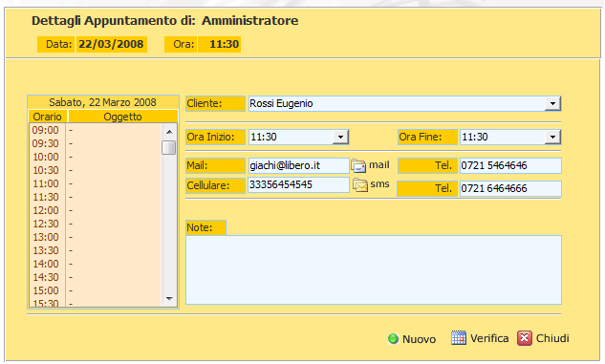Select the 13:30 time row
This screenshot has height=364, width=605.
pyautogui.click(x=96, y=250)
